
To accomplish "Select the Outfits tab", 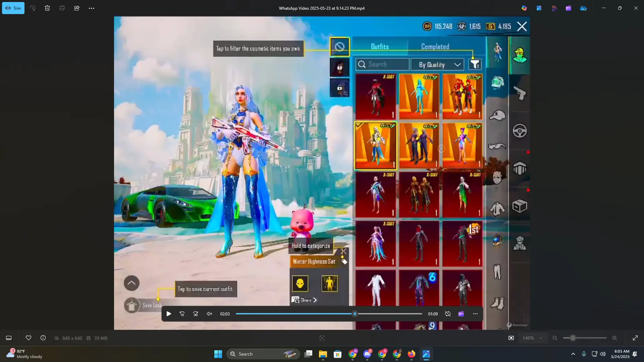I will [380, 47].
